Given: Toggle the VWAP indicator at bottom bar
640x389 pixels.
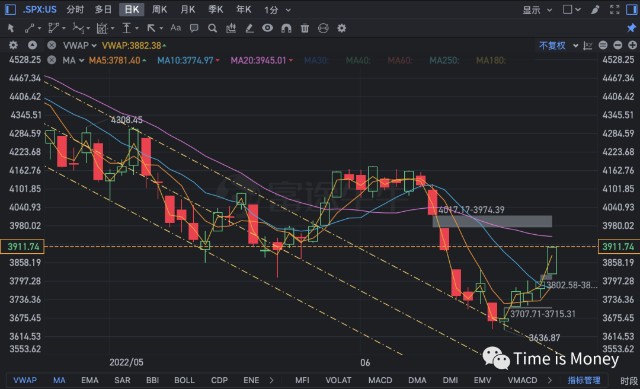Looking at the screenshot, I should (25, 380).
